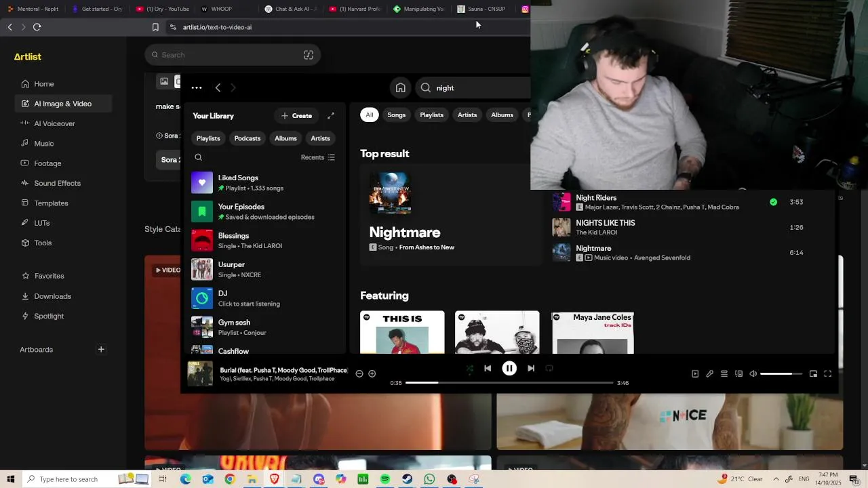The height and width of the screenshot is (488, 868).
Task: Open the Recents sort dropdown
Action: tap(317, 157)
